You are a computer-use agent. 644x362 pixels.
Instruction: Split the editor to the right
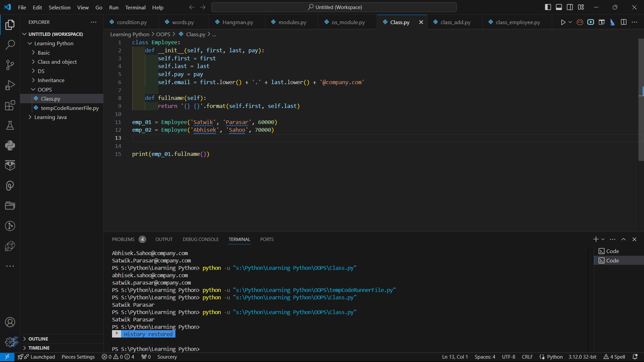pos(623,22)
